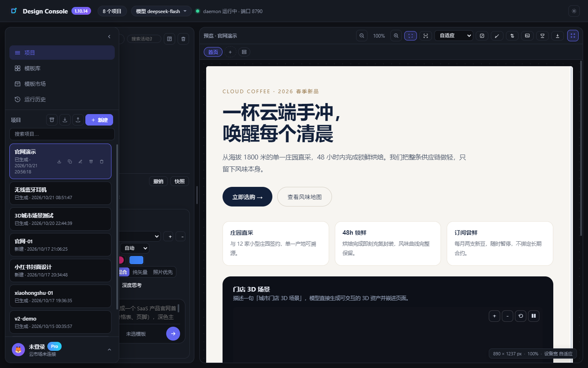Viewport: 588px width, 368px height.
Task: Click the arrows-swap icon in preview toolbar
Action: 512,36
